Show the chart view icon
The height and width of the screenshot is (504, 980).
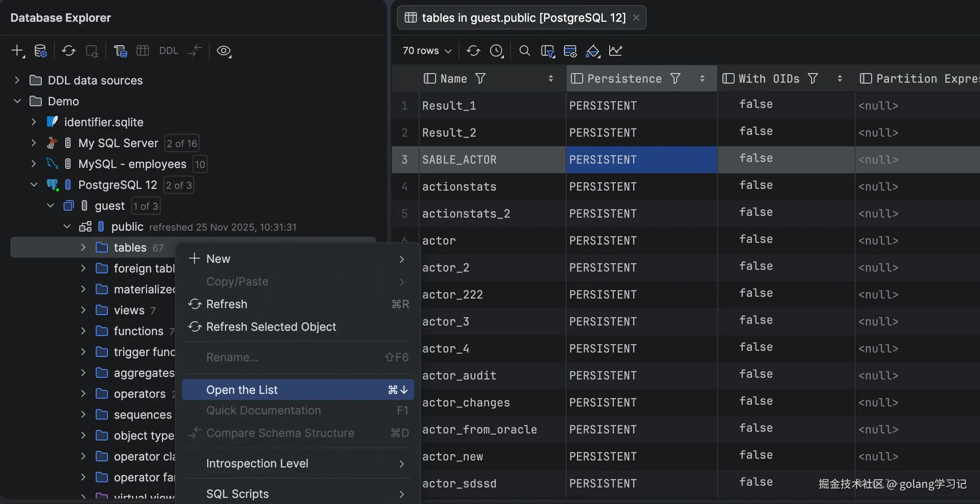coord(615,51)
